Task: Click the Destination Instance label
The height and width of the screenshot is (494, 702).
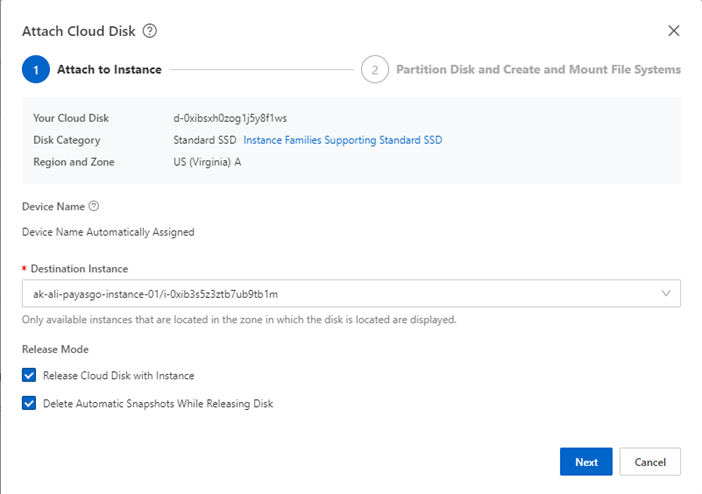Action: coord(79,269)
